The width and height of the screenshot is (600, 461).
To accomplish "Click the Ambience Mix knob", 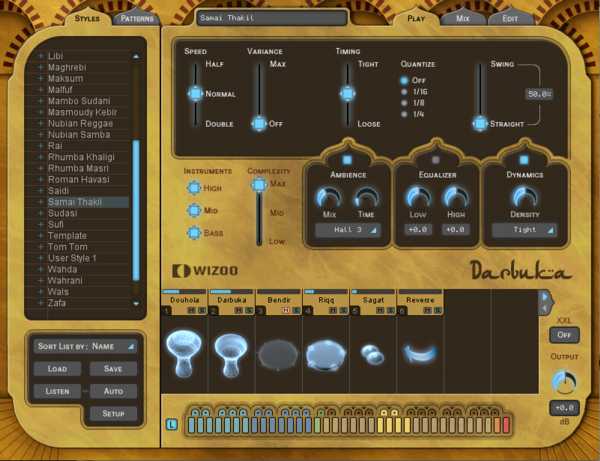I will click(329, 197).
